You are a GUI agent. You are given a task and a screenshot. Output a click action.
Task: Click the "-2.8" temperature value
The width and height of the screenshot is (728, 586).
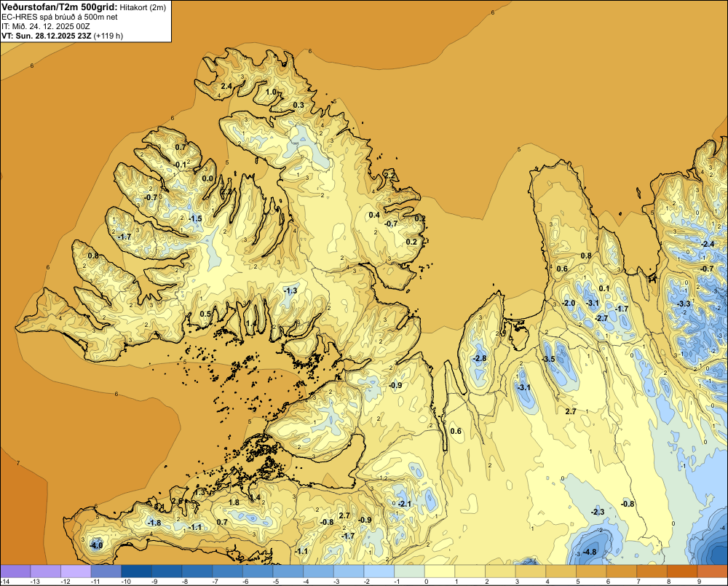480,358
